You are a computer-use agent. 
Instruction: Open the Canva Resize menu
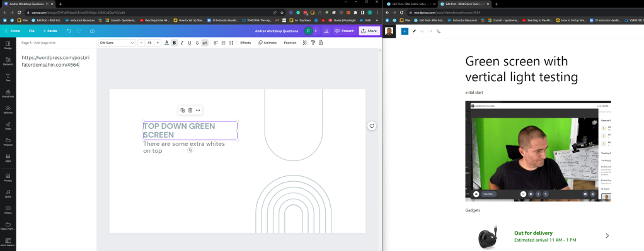(50, 31)
